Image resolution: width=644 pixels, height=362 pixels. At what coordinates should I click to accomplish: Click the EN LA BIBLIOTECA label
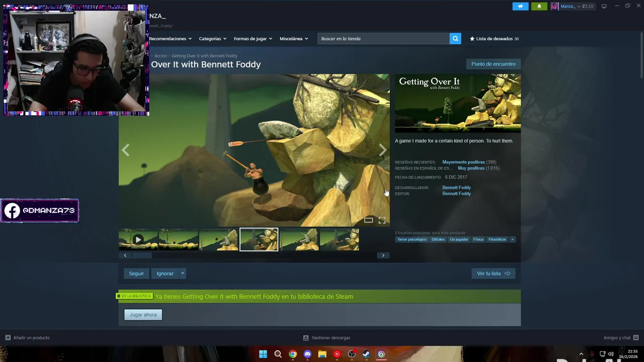134,296
